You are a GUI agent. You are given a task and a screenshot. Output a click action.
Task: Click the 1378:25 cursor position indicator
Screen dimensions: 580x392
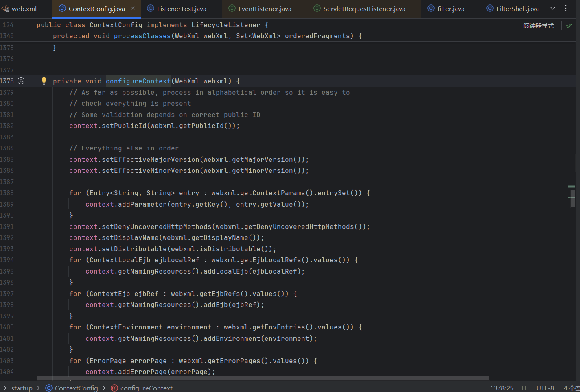pos(501,388)
